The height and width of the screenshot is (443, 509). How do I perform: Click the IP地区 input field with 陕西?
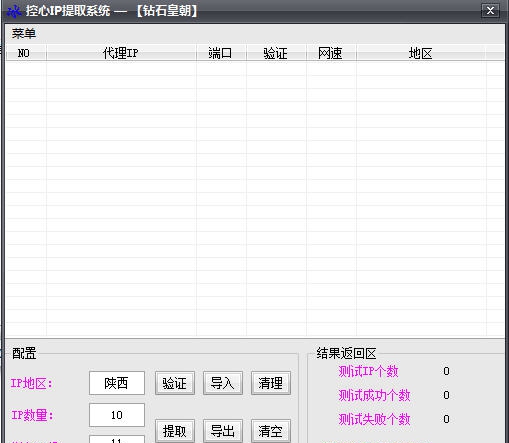(117, 383)
